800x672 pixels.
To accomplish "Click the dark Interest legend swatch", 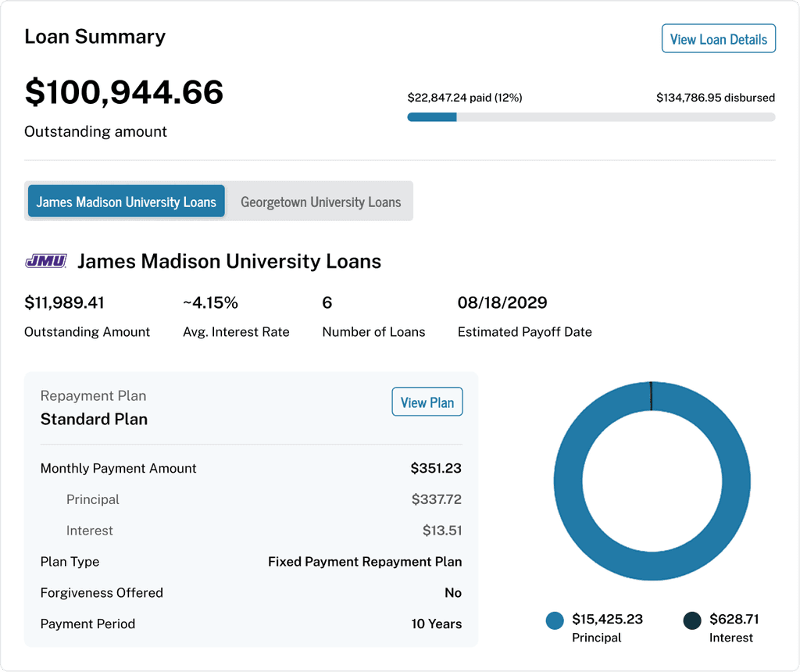I will [692, 620].
